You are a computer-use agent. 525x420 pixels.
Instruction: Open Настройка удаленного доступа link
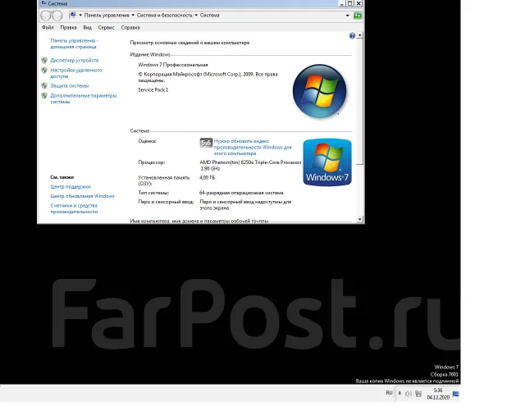76,73
